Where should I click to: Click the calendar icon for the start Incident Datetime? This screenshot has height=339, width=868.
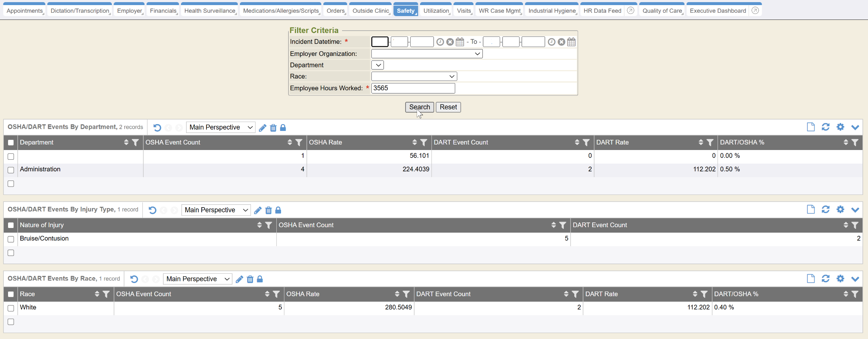click(460, 42)
